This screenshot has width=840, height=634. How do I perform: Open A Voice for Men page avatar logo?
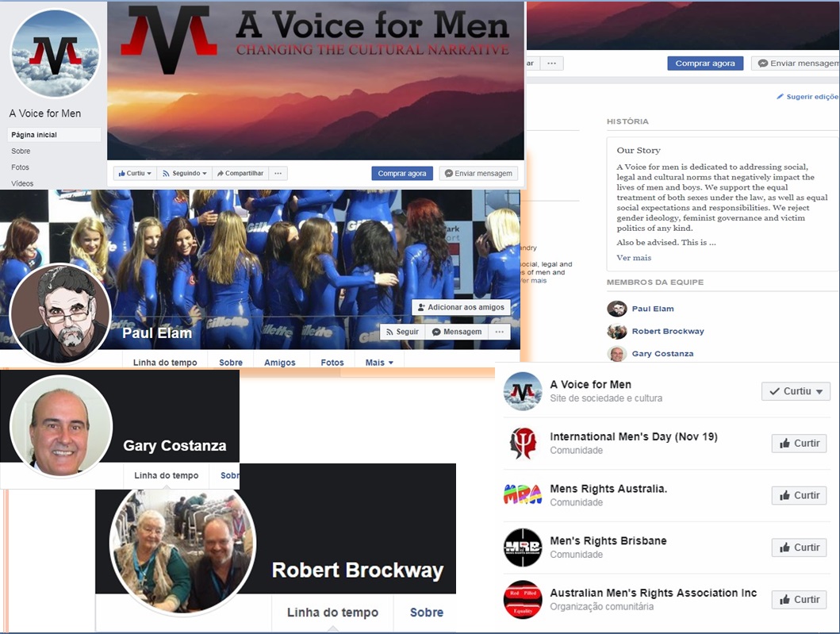[56, 54]
